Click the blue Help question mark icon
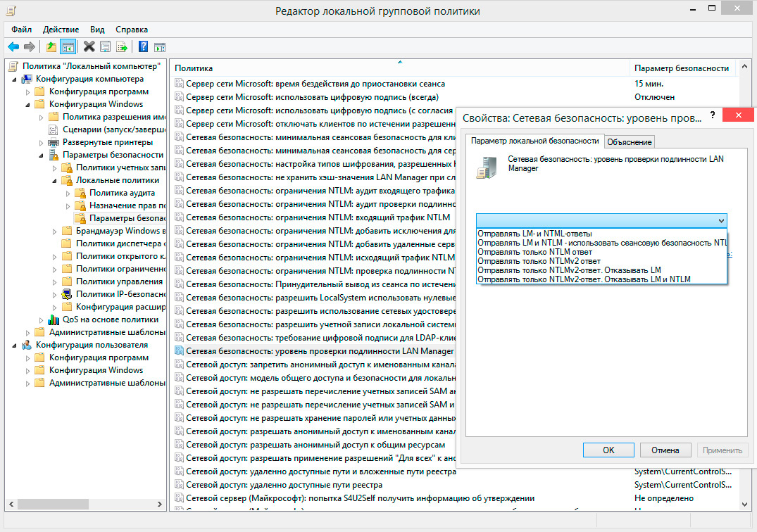 click(x=143, y=47)
